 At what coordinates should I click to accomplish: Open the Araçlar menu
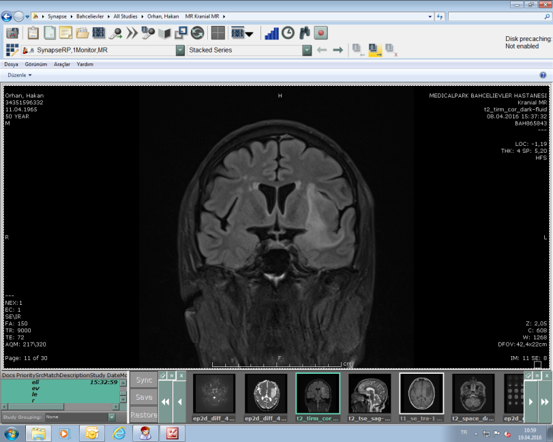point(62,64)
